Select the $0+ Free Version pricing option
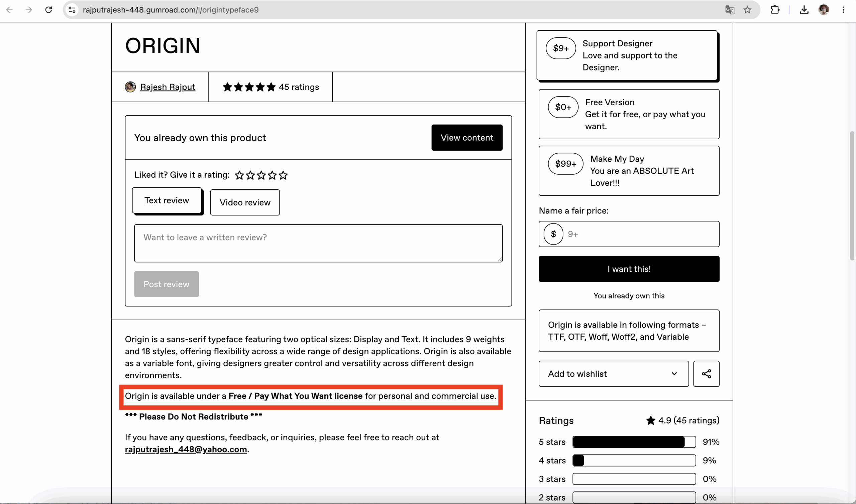 point(629,114)
